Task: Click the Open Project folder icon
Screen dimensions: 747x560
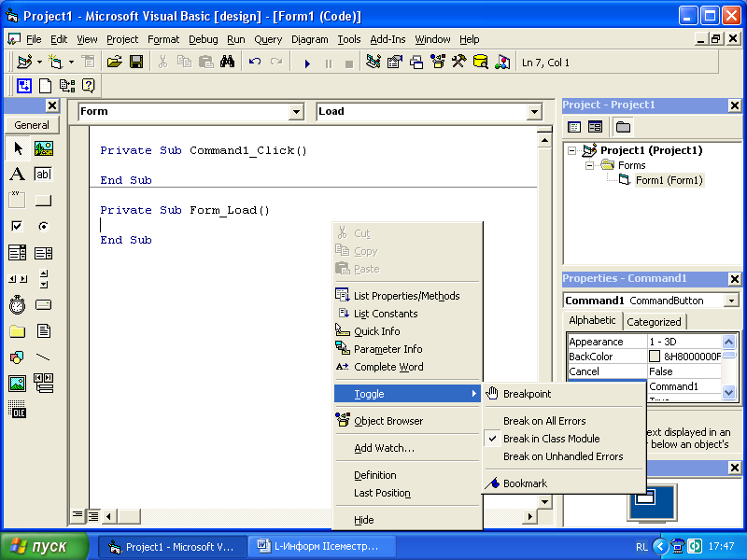Action: click(114, 62)
